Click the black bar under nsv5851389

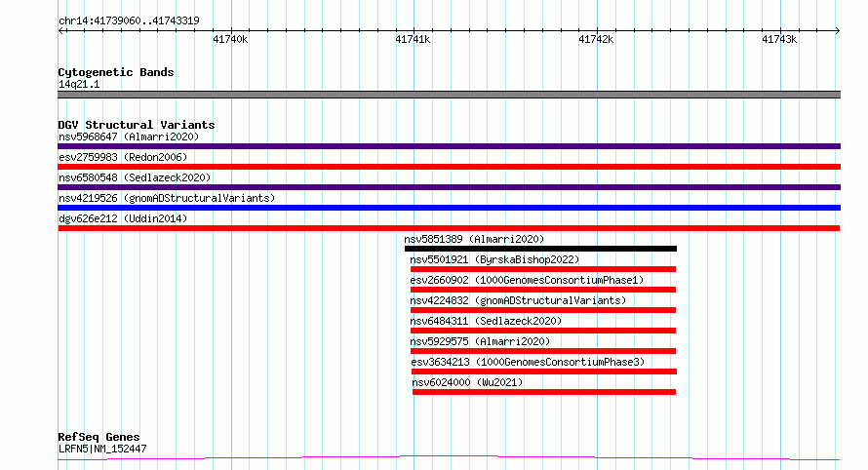coord(540,249)
